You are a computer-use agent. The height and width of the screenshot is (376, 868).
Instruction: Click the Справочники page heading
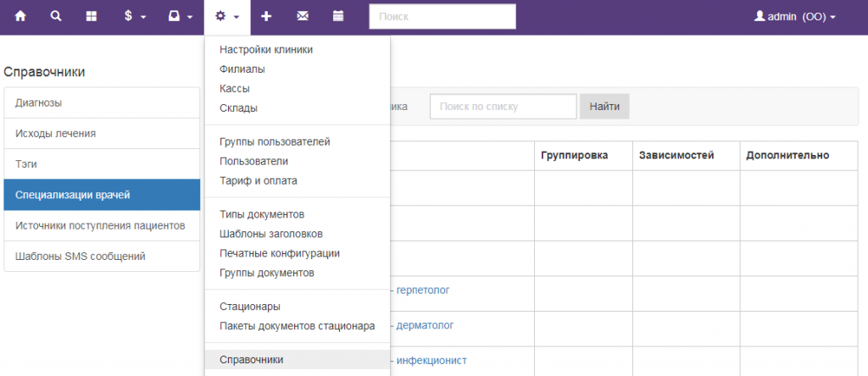click(44, 72)
